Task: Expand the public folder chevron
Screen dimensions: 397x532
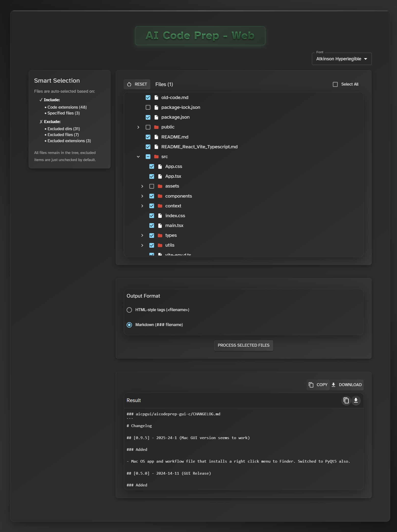Action: [138, 127]
